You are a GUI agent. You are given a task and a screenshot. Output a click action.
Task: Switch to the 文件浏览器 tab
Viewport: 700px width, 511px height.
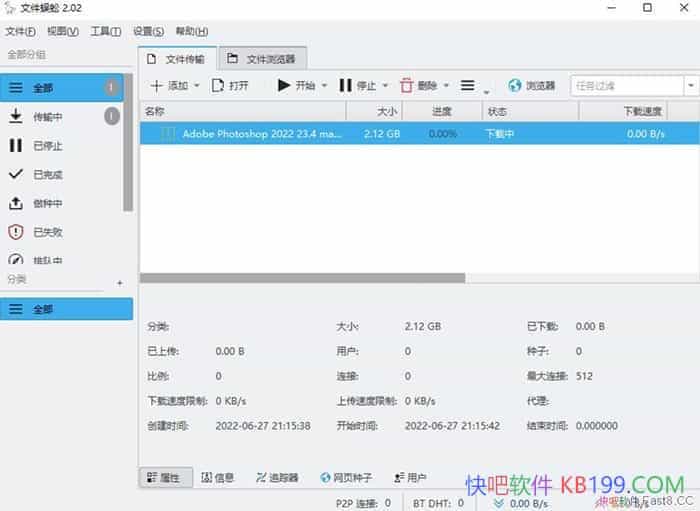pos(262,58)
